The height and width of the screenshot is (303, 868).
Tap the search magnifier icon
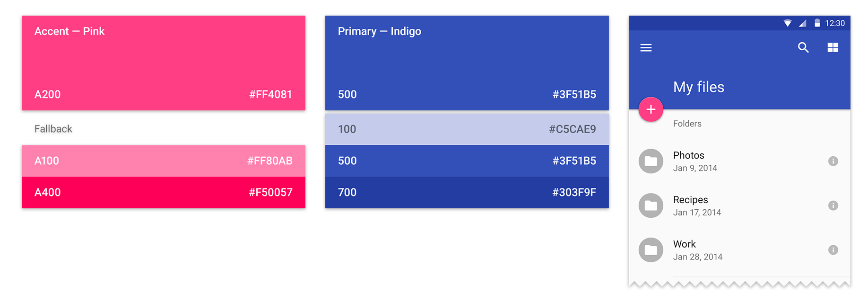(x=803, y=48)
